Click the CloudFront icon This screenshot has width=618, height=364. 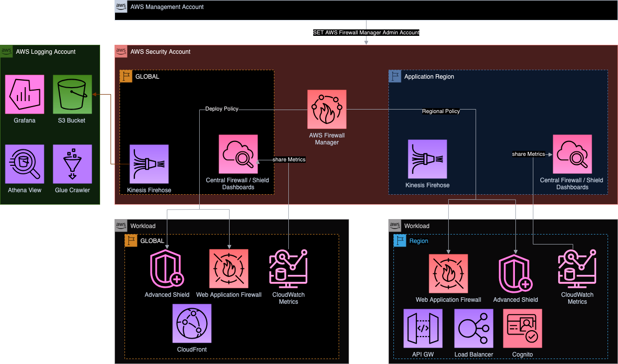(192, 324)
